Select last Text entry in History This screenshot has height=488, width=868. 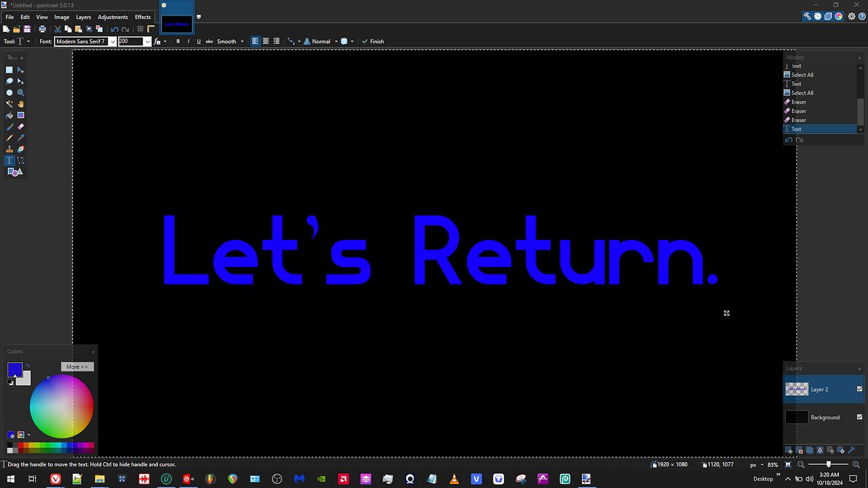pos(820,129)
